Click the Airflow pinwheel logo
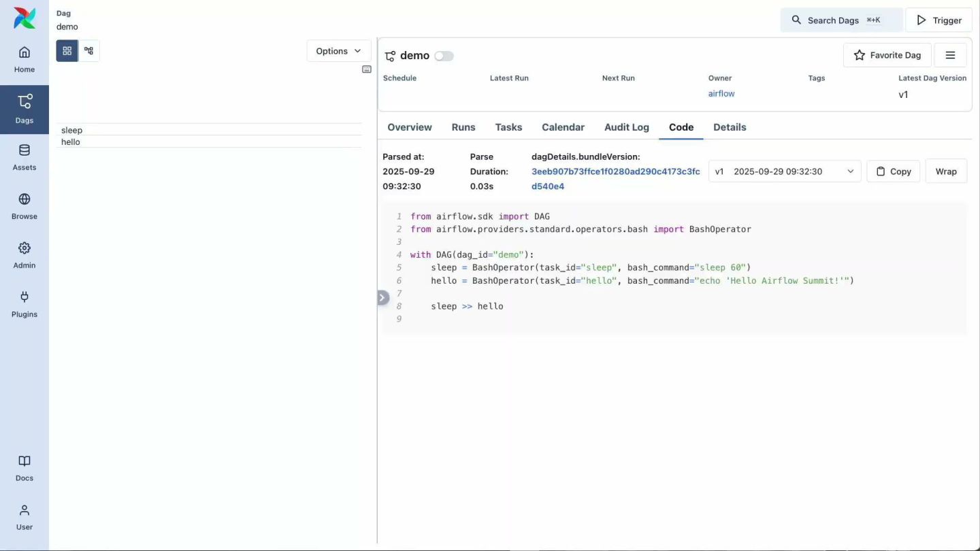The width and height of the screenshot is (980, 551). [24, 18]
